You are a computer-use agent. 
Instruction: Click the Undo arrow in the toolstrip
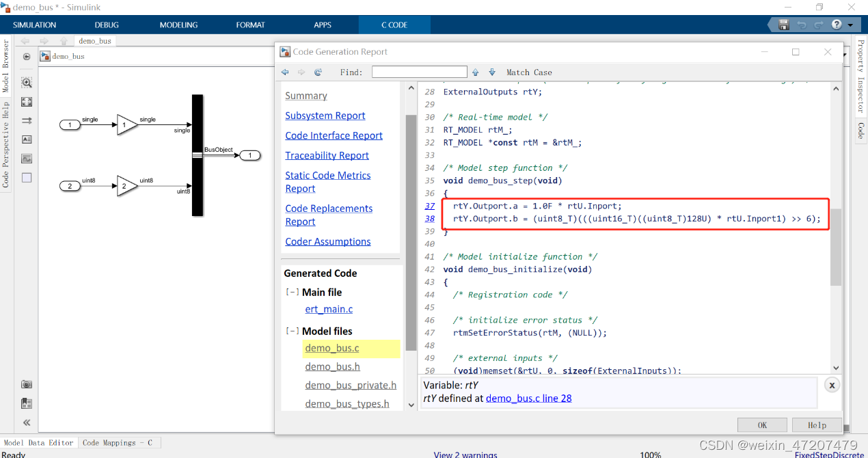(801, 25)
